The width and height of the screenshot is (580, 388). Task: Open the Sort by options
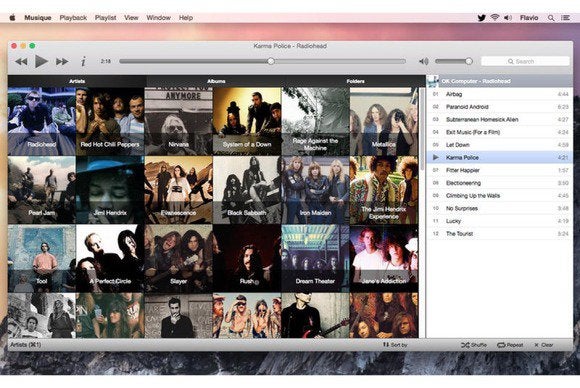[x=395, y=345]
